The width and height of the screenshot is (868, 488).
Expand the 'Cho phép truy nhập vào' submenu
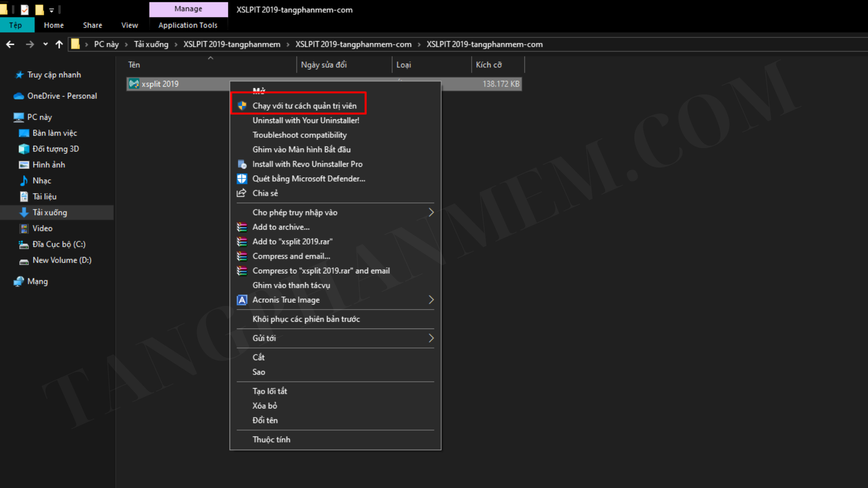(x=431, y=212)
